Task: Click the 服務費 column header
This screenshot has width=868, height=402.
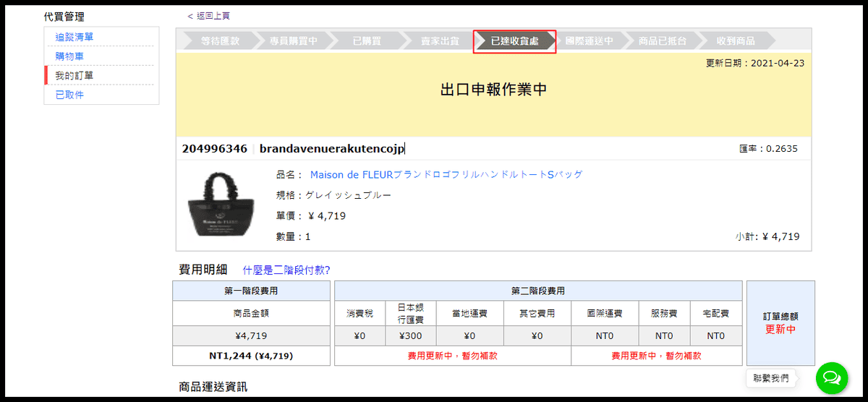Action: [x=664, y=313]
